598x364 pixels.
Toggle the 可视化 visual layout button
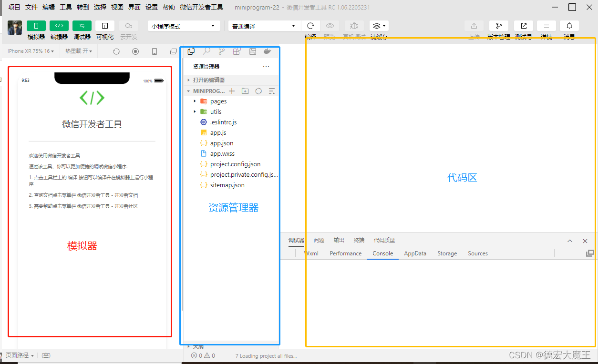(105, 26)
